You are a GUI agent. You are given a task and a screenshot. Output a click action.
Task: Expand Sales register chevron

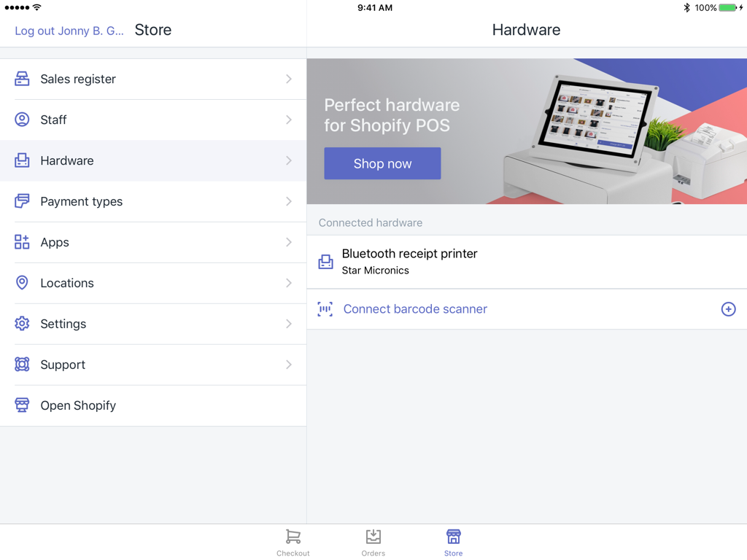coord(289,79)
